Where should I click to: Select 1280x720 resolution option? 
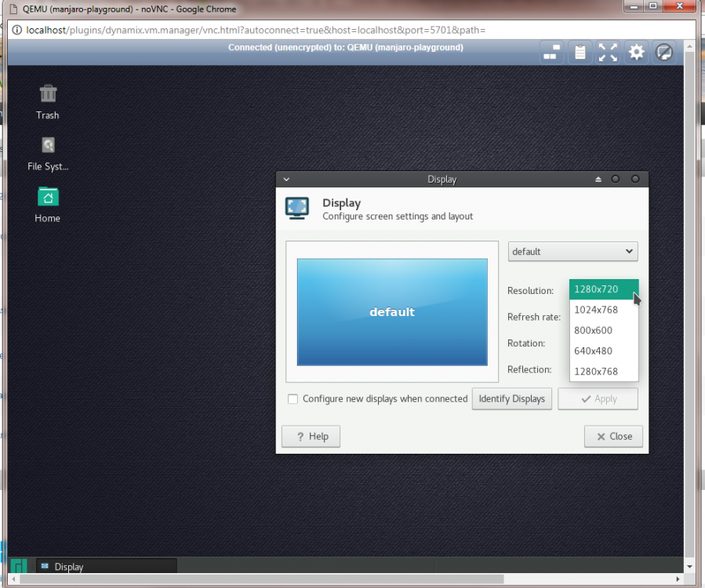coord(604,289)
